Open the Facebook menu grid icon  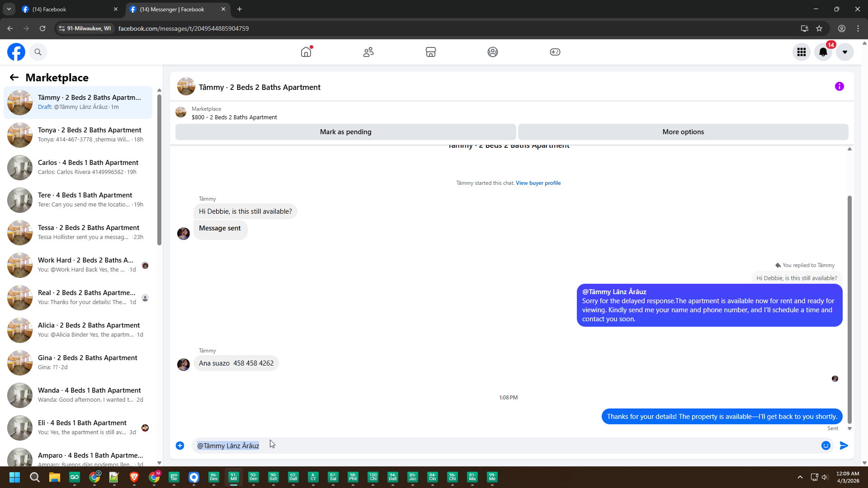[802, 52]
